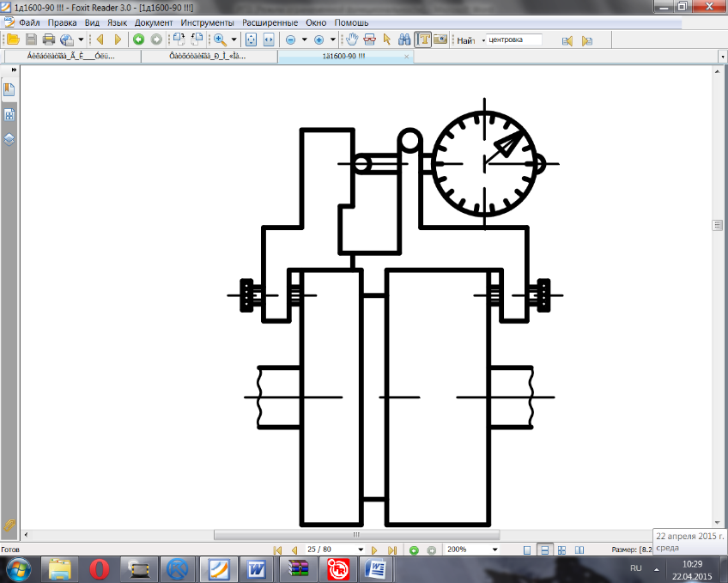Screen dimensions: 728x583
Task: Open the Окно menu
Action: tap(316, 22)
